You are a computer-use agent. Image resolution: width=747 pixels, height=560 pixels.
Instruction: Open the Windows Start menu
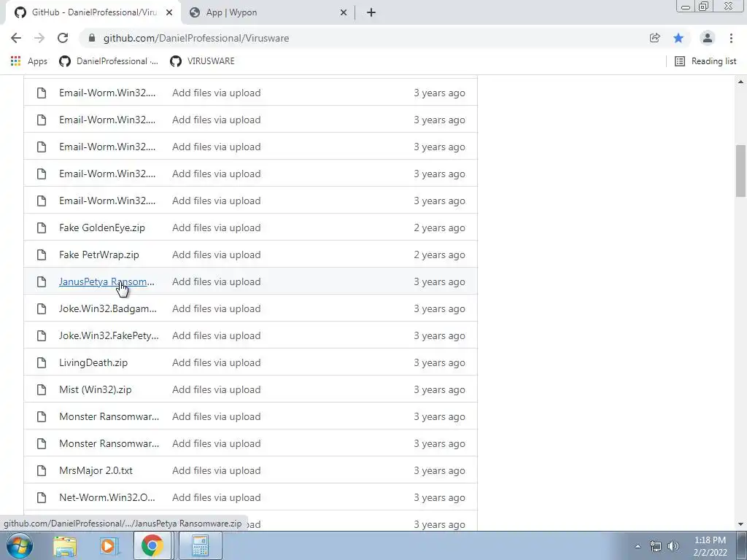(x=19, y=545)
